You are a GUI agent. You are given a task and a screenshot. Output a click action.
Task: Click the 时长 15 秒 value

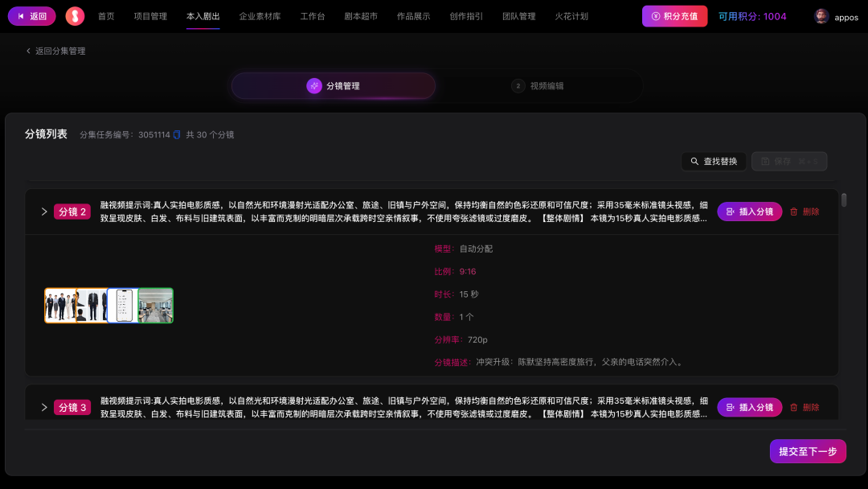469,294
